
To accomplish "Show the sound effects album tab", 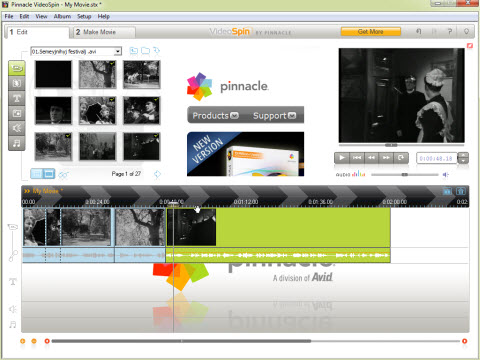I will click(17, 128).
